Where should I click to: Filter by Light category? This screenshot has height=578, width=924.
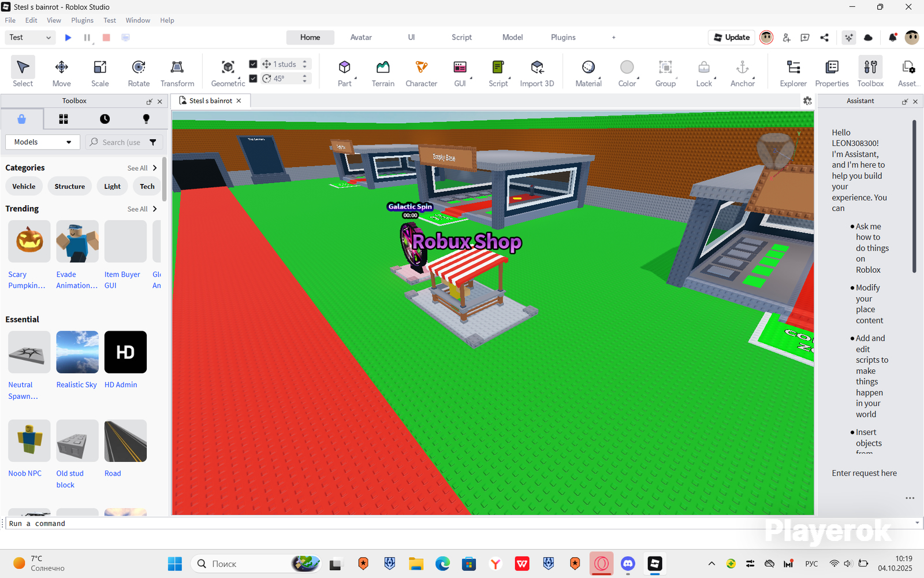click(113, 187)
